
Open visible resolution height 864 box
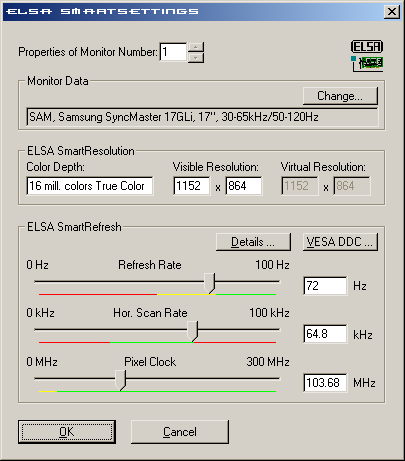click(x=244, y=186)
